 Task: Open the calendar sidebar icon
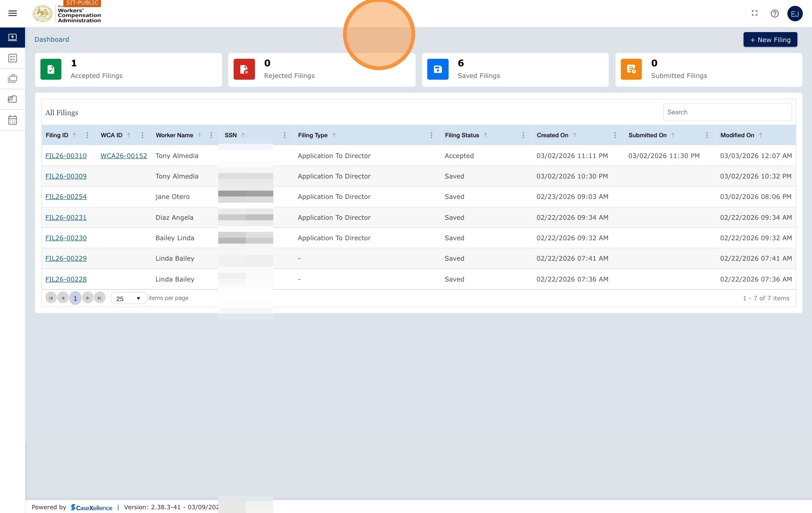13,120
